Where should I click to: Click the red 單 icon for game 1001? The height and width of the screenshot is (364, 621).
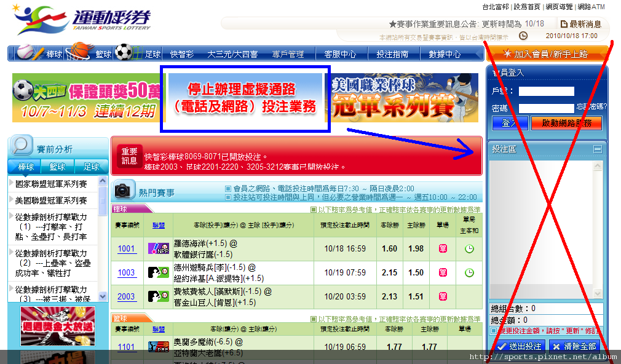coord(443,248)
